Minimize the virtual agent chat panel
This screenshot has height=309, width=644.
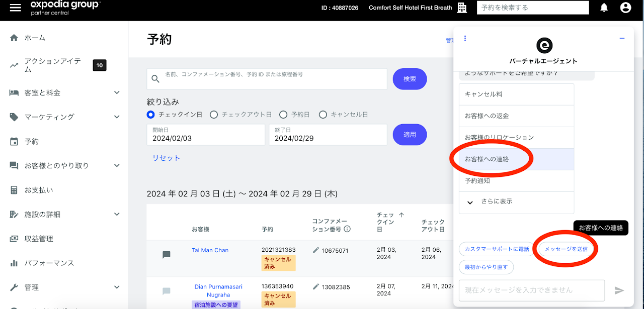coord(622,39)
